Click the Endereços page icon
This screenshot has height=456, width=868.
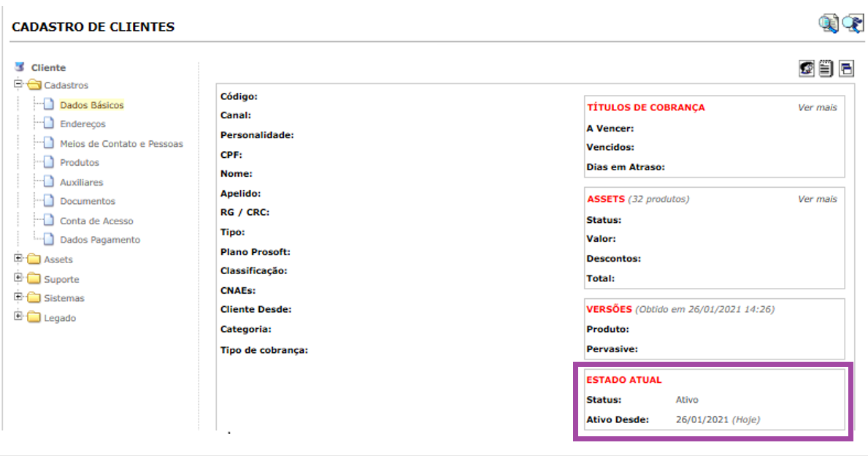[x=48, y=124]
